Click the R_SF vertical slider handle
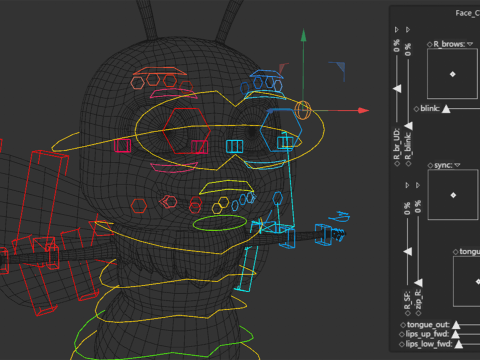This screenshot has width=480, height=360. (408, 251)
